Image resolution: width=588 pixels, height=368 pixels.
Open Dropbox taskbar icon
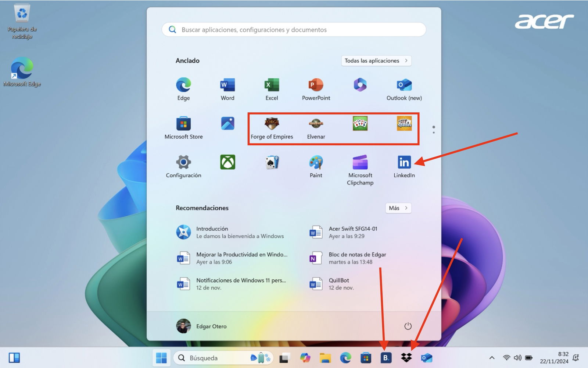406,358
